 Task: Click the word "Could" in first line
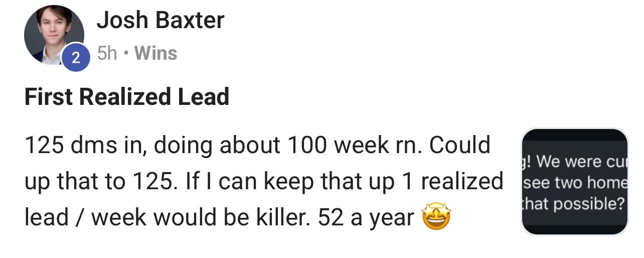[x=459, y=146]
